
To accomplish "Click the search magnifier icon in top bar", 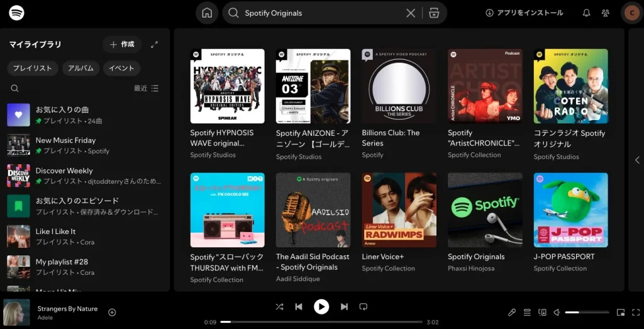I will (x=233, y=13).
